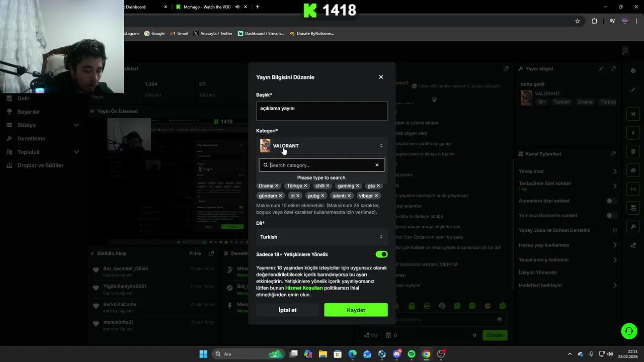Image resolution: width=644 pixels, height=362 pixels.
Task: Toggle Yalnızca ifadelerle sohbet switch
Action: (611, 215)
